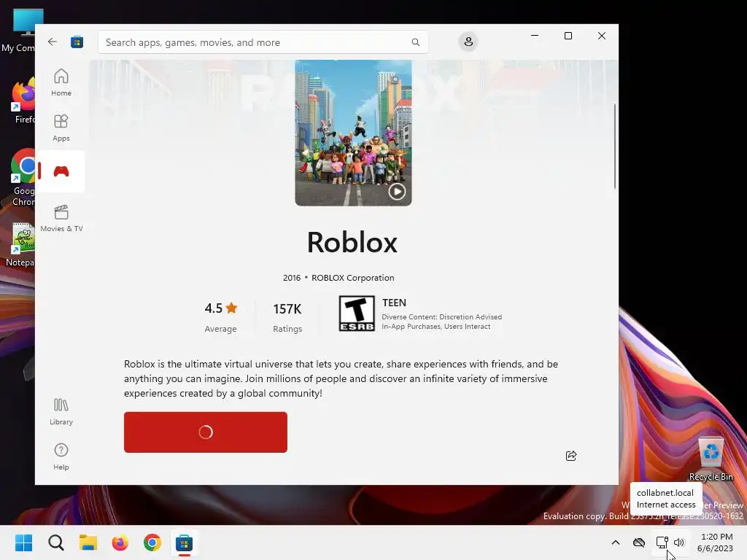Launch Firefox from the taskbar

pos(120,542)
